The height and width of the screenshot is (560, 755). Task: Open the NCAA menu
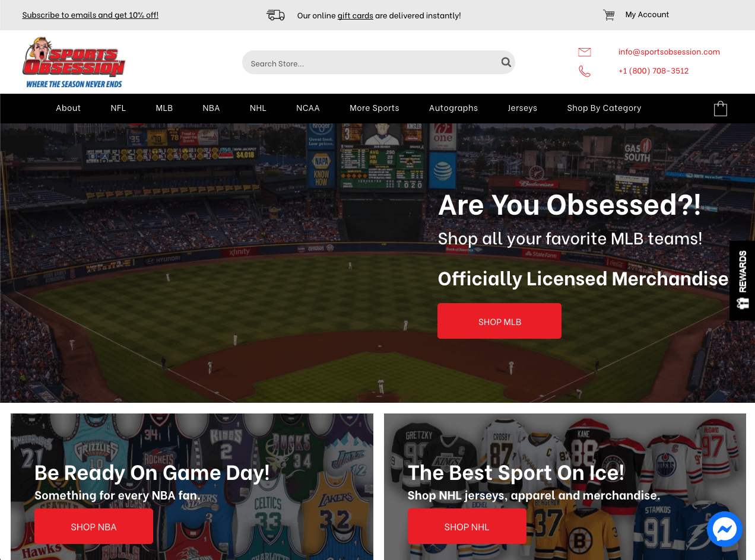[x=308, y=108]
